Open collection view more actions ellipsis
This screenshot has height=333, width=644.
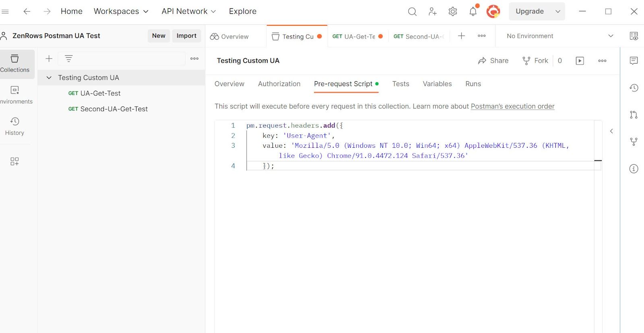click(x=602, y=61)
